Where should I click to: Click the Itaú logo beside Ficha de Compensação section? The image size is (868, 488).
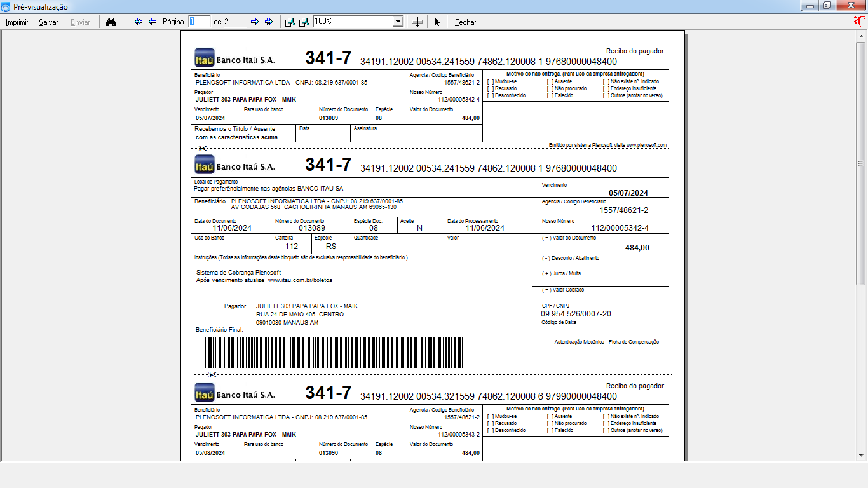tap(204, 166)
